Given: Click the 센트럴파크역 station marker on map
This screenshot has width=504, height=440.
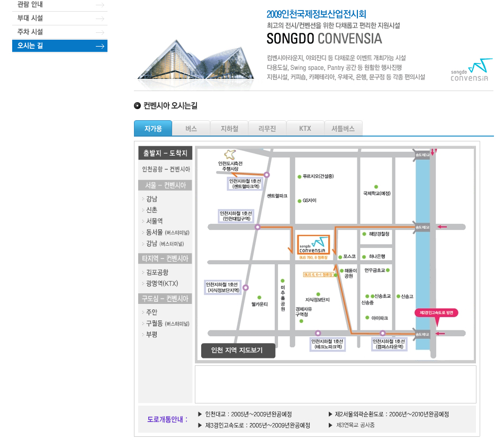Looking at the screenshot, I should (x=266, y=175).
